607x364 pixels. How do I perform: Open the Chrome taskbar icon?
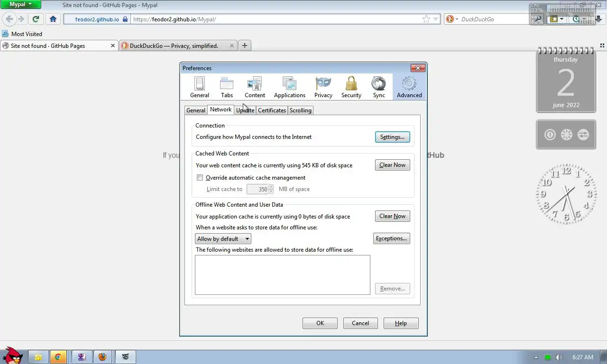[x=58, y=357]
